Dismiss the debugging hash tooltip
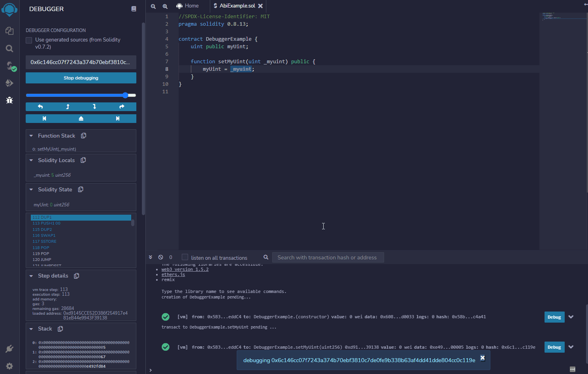 (482, 357)
